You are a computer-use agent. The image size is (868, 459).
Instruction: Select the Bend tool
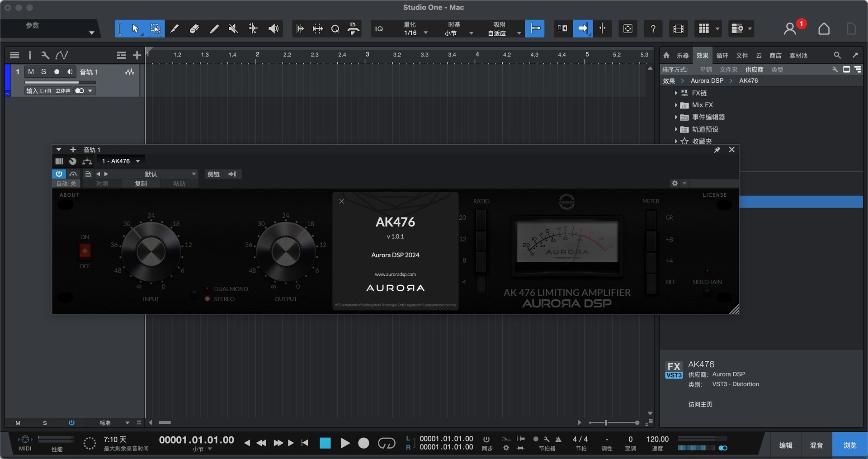253,29
